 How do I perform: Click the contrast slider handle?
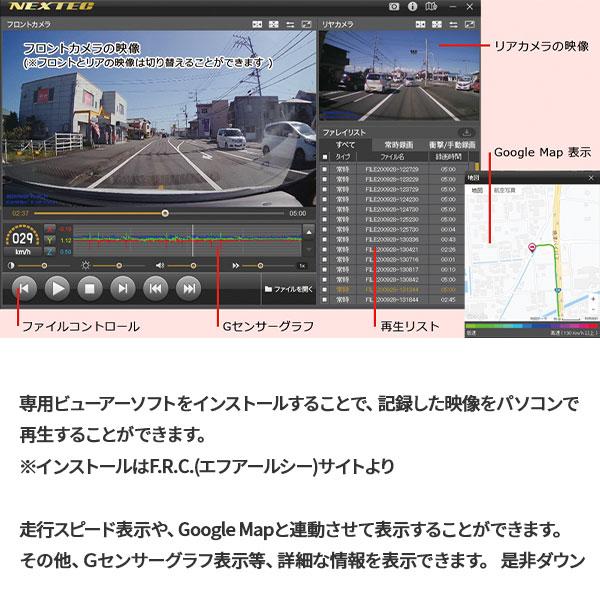[x=44, y=266]
